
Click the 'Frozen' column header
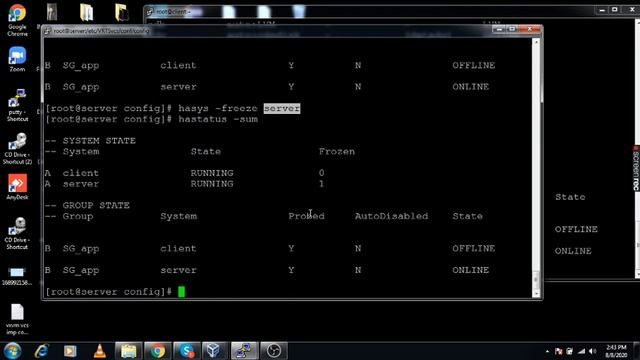(337, 152)
